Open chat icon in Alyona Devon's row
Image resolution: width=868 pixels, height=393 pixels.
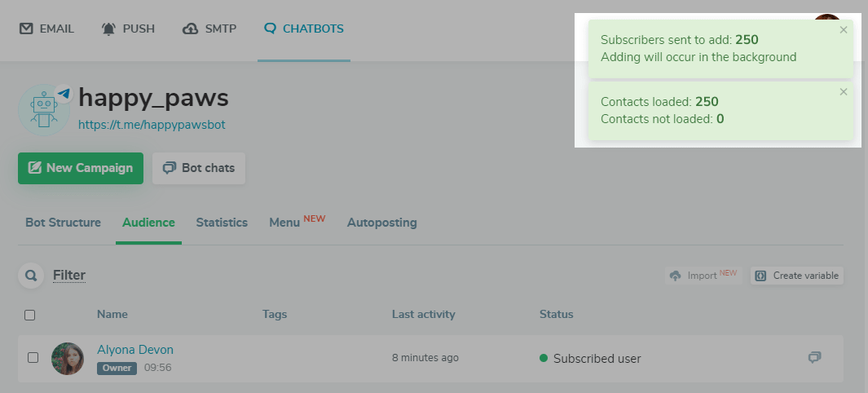813,357
